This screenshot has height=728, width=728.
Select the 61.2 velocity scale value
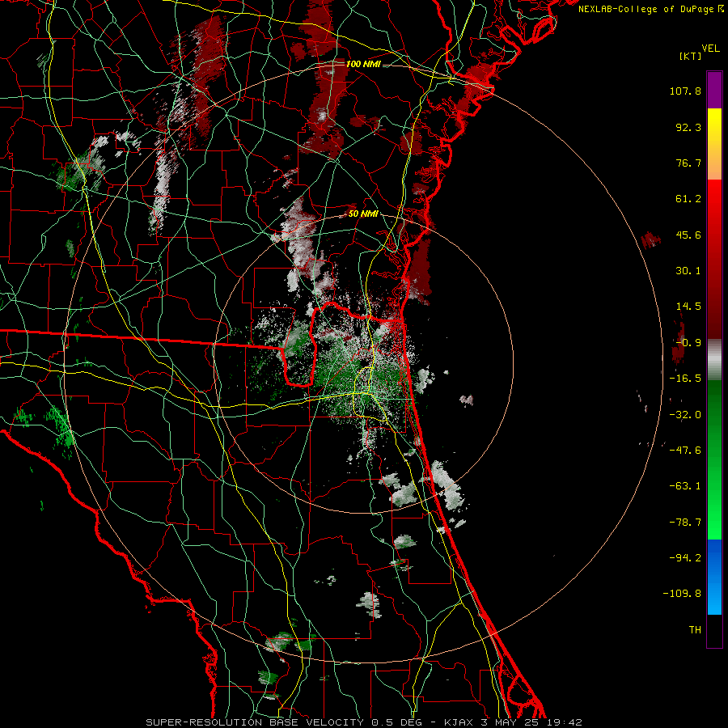coord(688,199)
